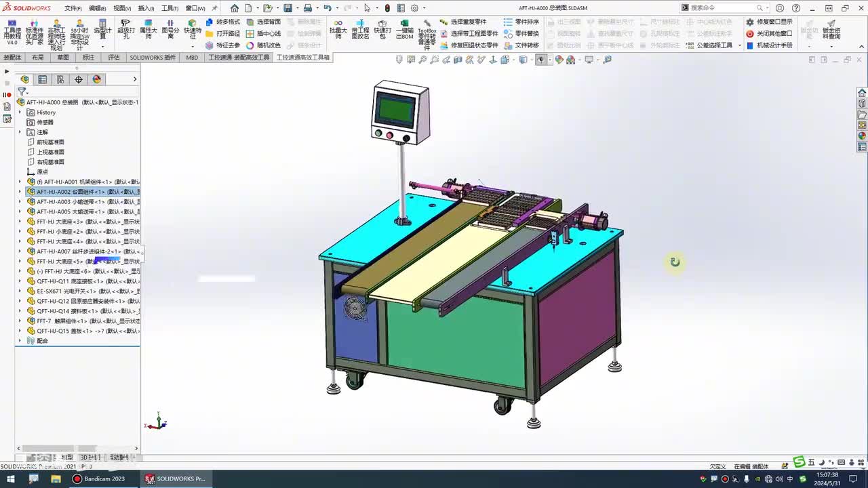Screen dimensions: 868x488
Task: Open 机械设计手册 handbook
Action: click(769, 45)
